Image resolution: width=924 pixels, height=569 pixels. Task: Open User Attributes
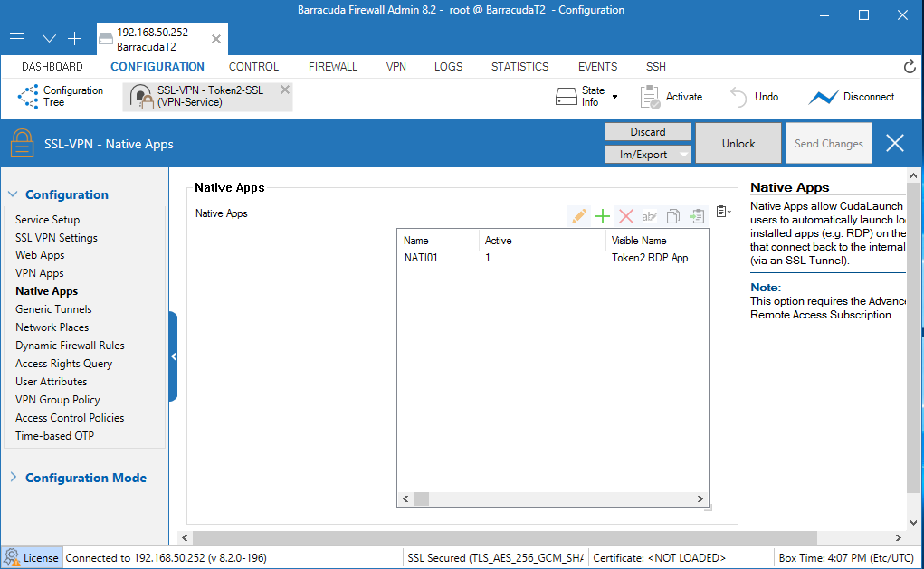[52, 382]
